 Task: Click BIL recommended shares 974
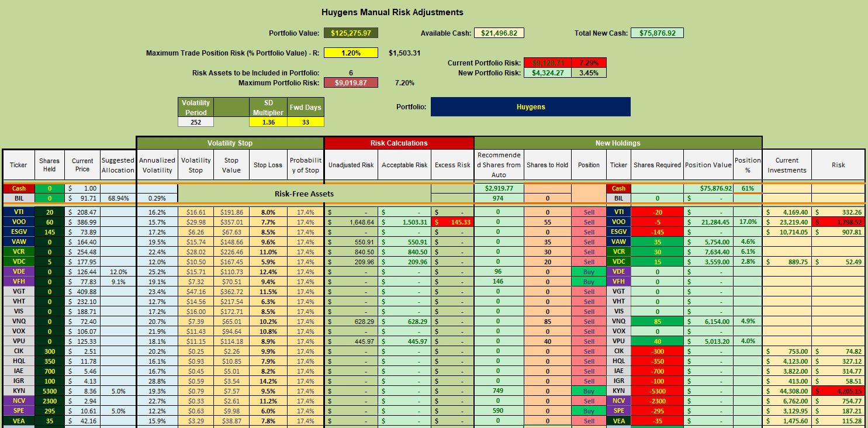tap(499, 199)
